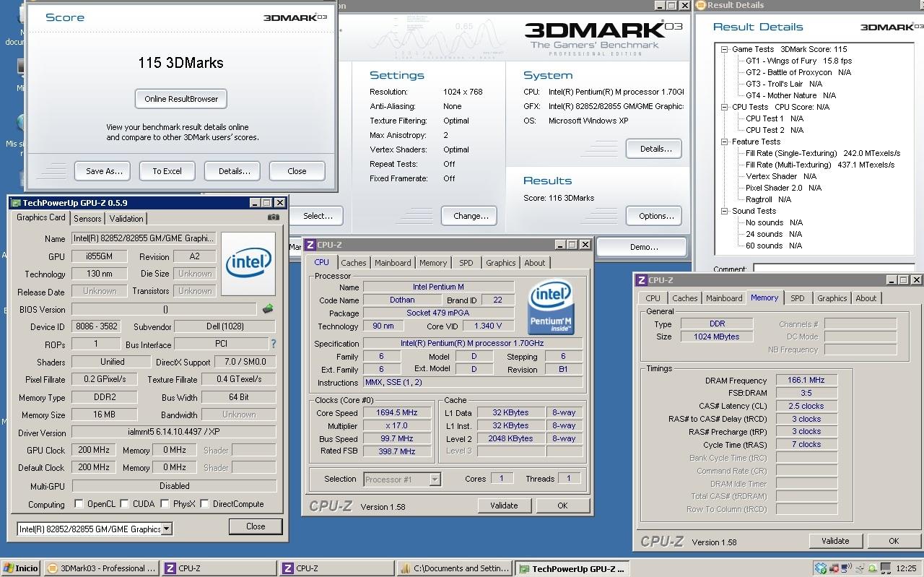Click the To Excel button
Image resolution: width=924 pixels, height=577 pixels.
(x=167, y=171)
